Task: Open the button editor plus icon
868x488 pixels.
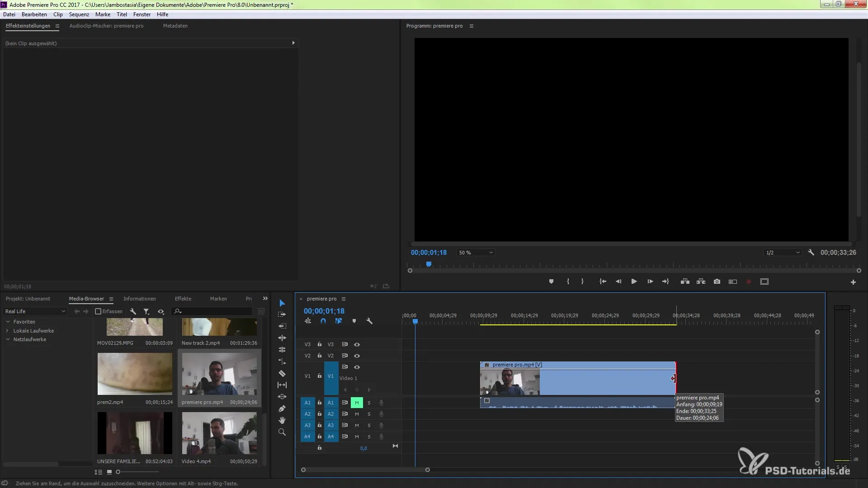Action: tap(853, 282)
